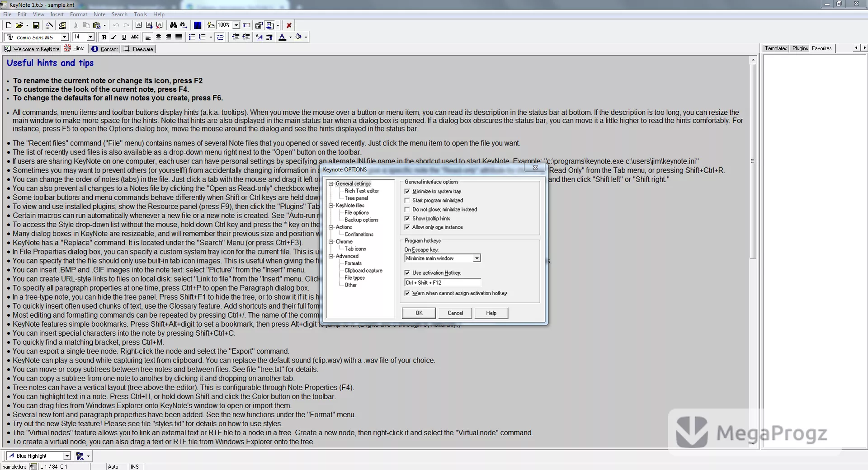Apply highlight color with paint bucket
Viewport: 868px width, 470px height.
pos(298,37)
